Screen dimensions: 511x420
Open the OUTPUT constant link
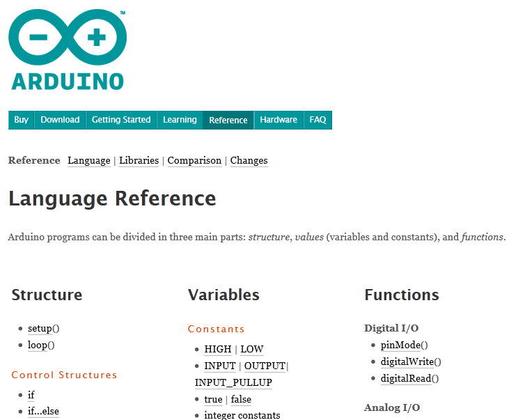pos(265,366)
